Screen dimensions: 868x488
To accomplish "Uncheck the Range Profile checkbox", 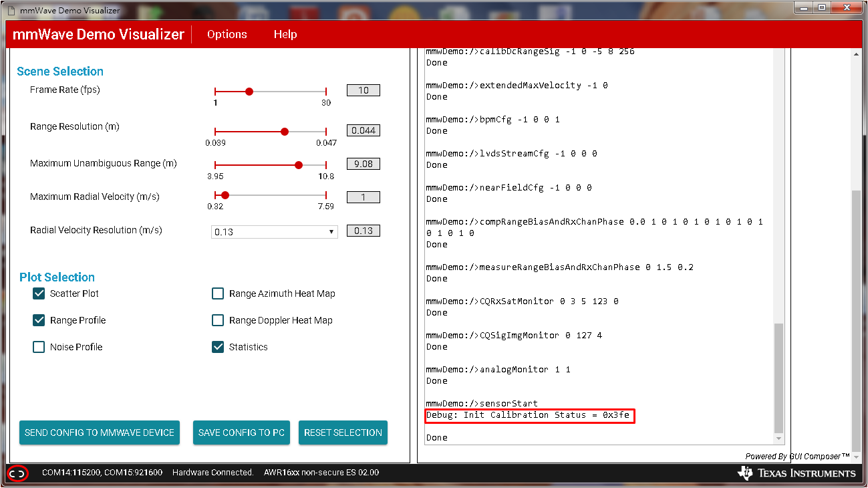I will click(39, 320).
